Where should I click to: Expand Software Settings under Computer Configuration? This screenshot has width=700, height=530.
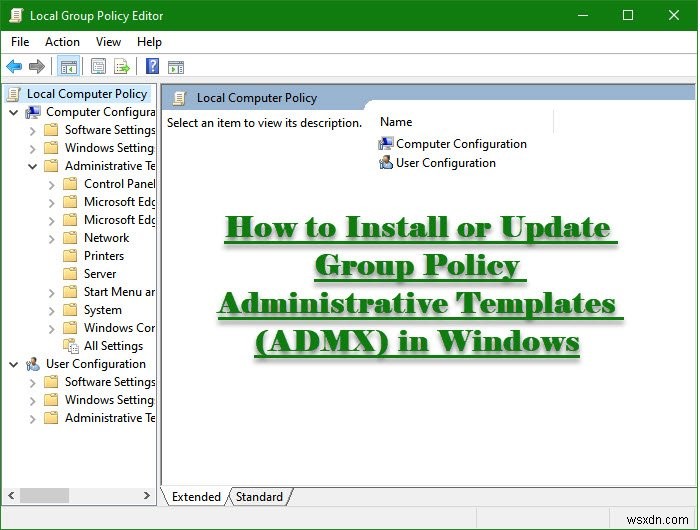click(x=33, y=131)
